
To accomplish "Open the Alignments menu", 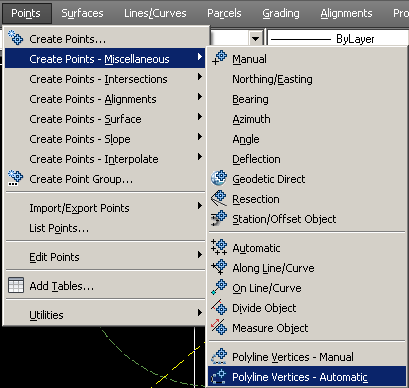I will pos(346,13).
